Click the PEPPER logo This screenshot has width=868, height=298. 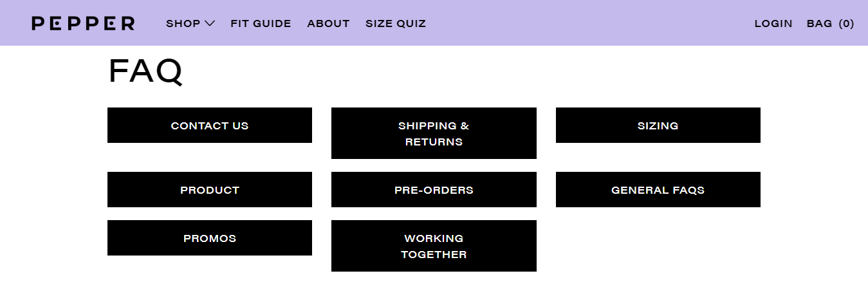point(83,24)
